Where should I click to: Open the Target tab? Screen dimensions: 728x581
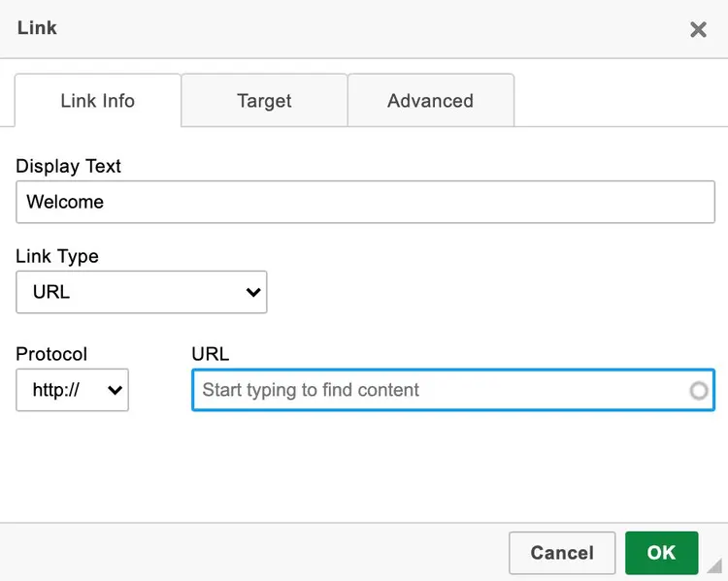click(x=264, y=101)
